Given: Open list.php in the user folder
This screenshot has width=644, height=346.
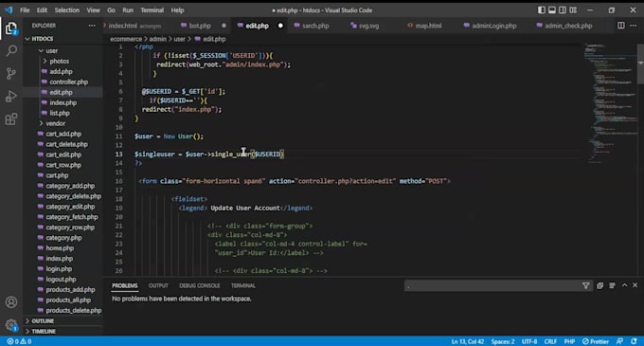Looking at the screenshot, I should [x=60, y=113].
